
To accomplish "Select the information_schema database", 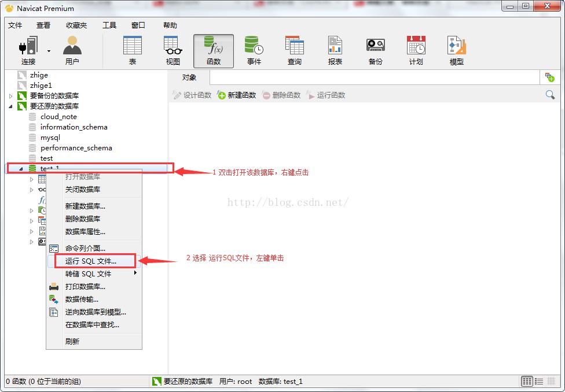I will point(74,127).
